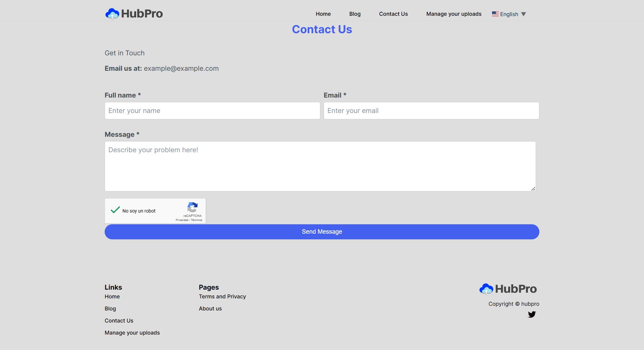Grab the message box resize handle
Screen dimensions: 644x350
pos(533,189)
